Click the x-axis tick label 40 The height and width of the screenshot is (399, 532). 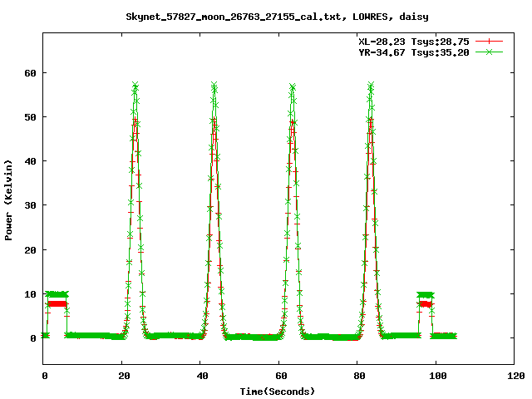coord(203,376)
